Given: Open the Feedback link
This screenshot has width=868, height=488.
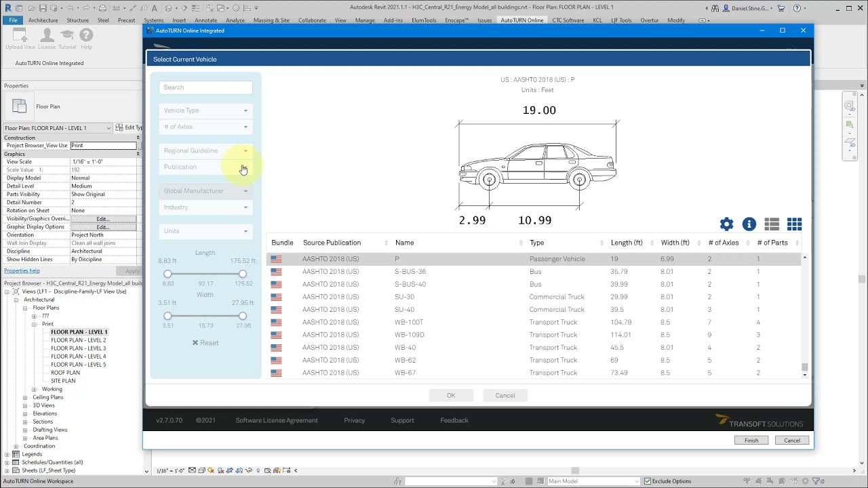Looking at the screenshot, I should 454,420.
